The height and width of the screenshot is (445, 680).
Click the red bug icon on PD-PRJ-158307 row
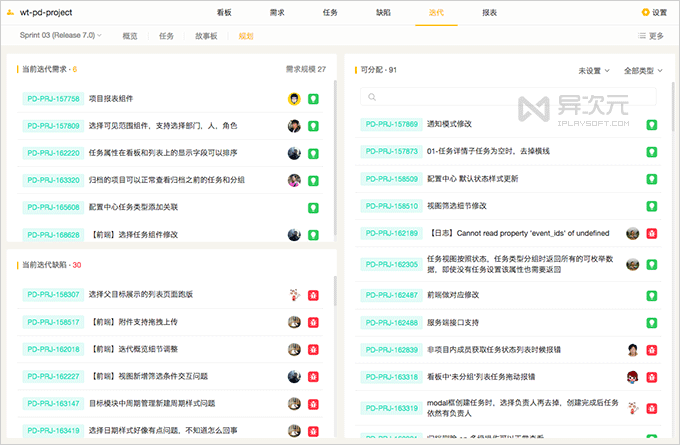point(313,295)
